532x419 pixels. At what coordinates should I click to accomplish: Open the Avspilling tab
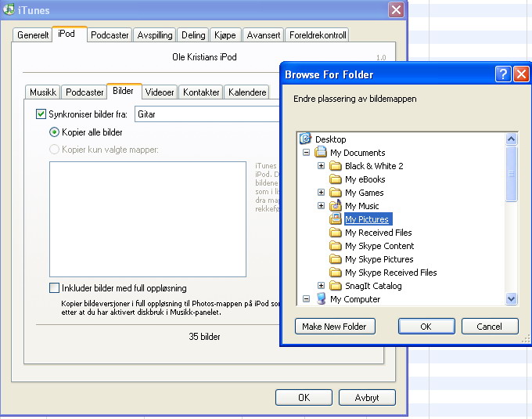pos(155,35)
